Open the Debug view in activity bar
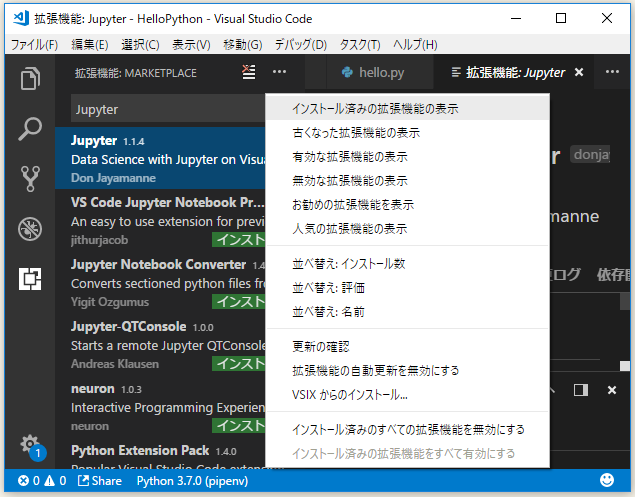The height and width of the screenshot is (497, 635). 30,229
